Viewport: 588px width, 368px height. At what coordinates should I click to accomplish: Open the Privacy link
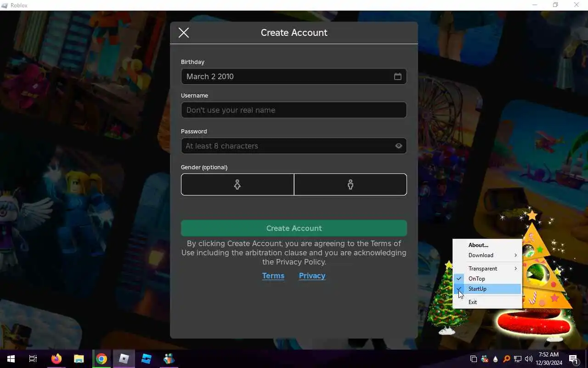click(x=312, y=276)
